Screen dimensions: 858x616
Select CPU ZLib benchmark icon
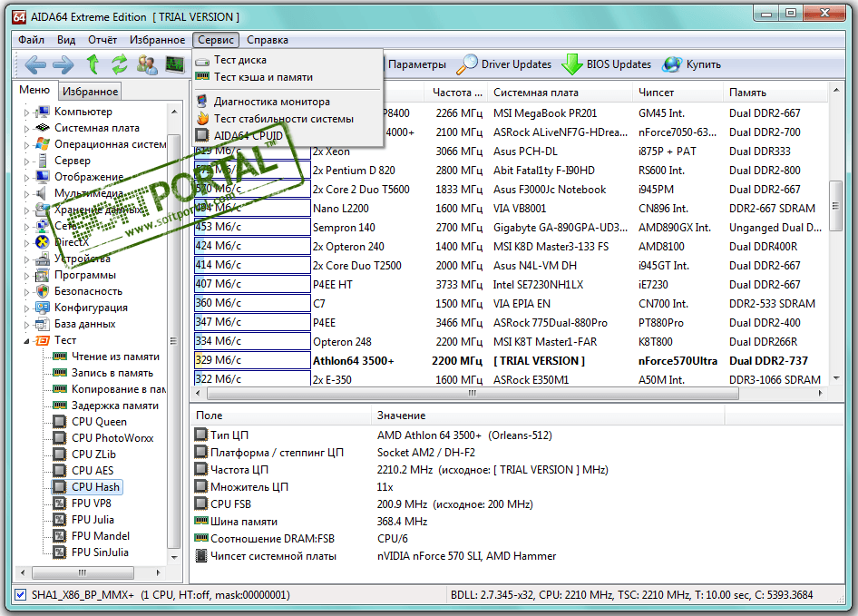(x=60, y=455)
